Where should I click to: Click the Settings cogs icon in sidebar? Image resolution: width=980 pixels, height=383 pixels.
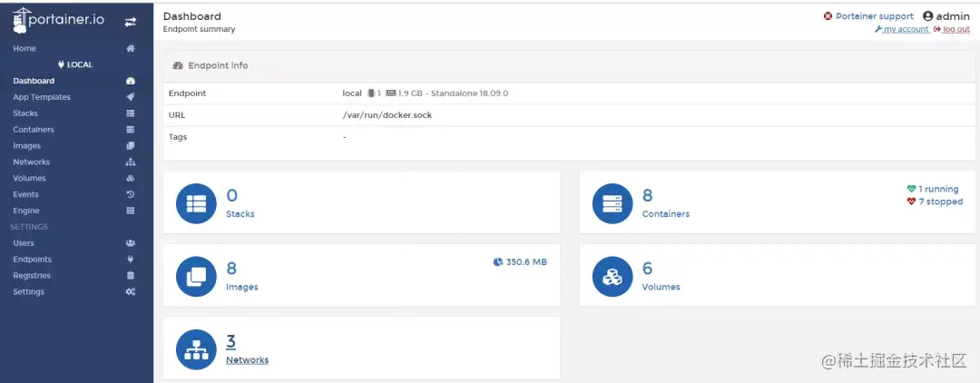(131, 291)
